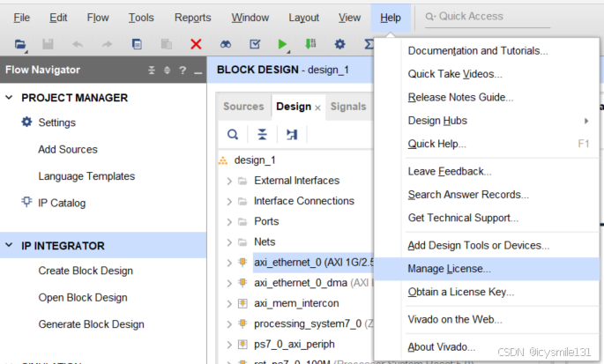Open the Design Hubs submenu
Screen dimensions: 604x364
pyautogui.click(x=487, y=121)
